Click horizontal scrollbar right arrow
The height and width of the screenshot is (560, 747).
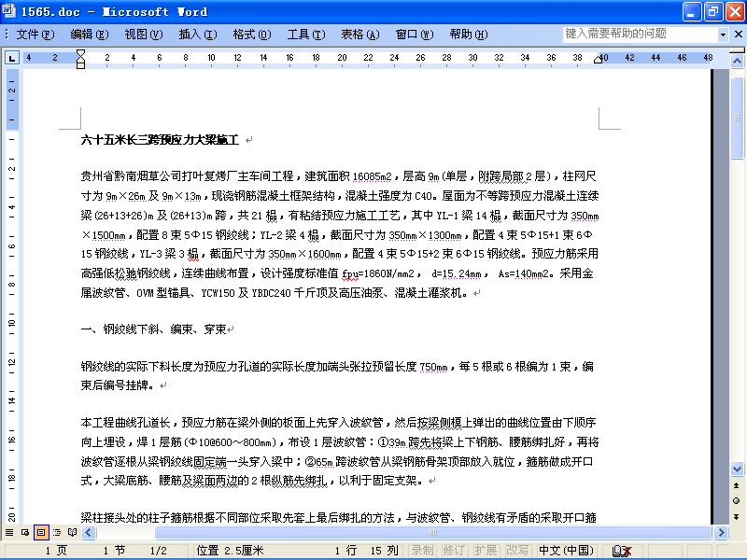721,532
